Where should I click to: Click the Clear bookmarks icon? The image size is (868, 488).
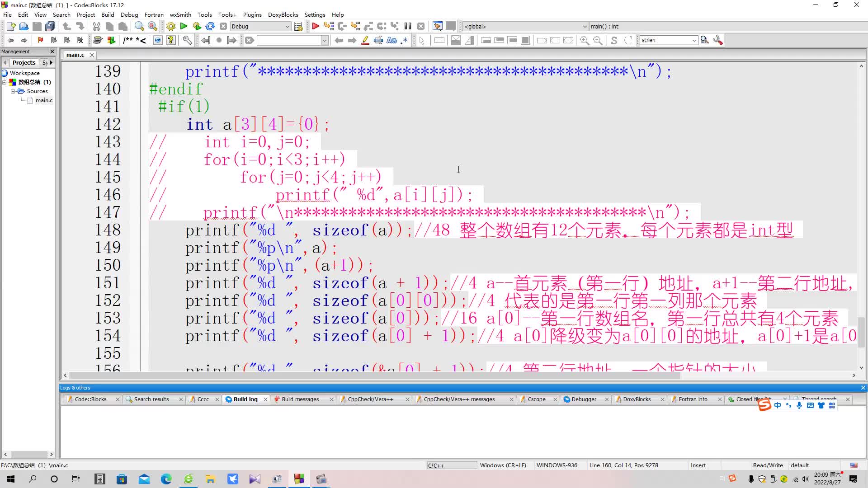click(80, 40)
